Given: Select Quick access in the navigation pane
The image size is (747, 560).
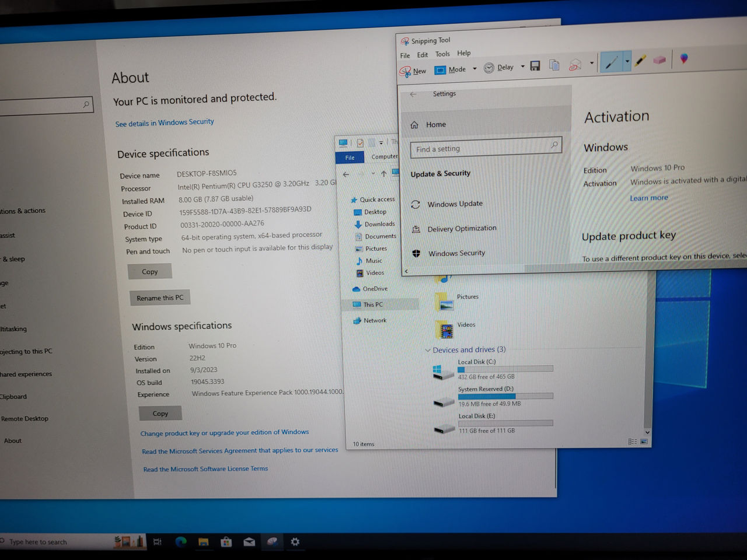Looking at the screenshot, I should (373, 199).
